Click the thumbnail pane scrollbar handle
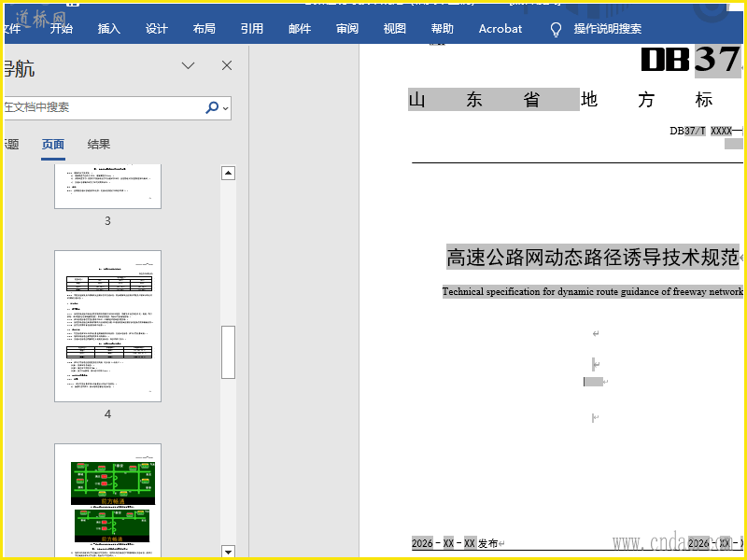Image resolution: width=747 pixels, height=560 pixels. click(x=228, y=352)
